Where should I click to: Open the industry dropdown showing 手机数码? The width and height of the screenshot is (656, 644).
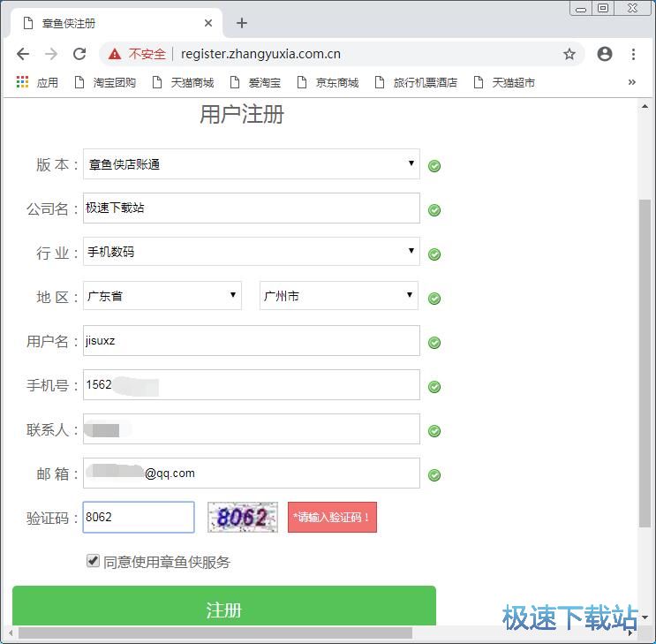pyautogui.click(x=251, y=252)
